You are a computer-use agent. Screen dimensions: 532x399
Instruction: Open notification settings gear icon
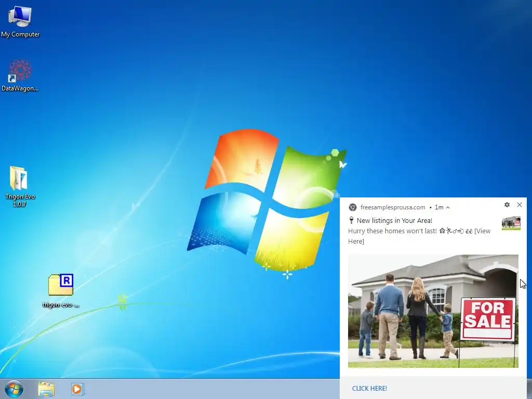point(507,205)
